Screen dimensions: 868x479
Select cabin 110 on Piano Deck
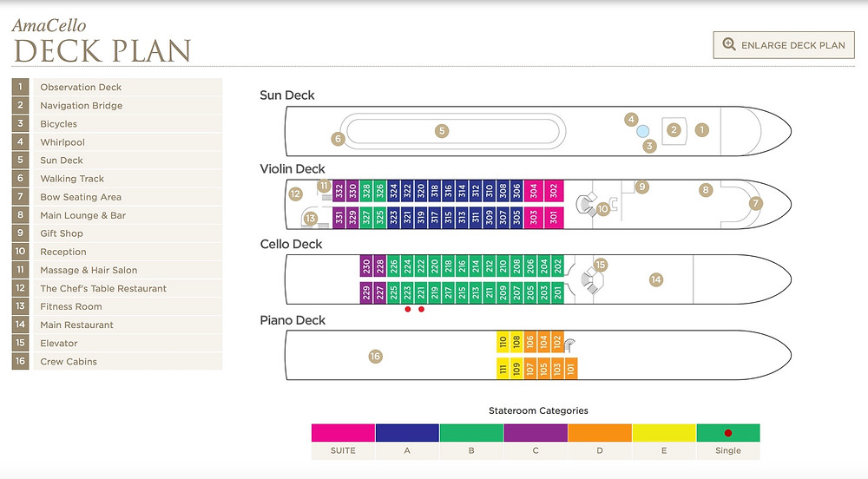coord(503,342)
